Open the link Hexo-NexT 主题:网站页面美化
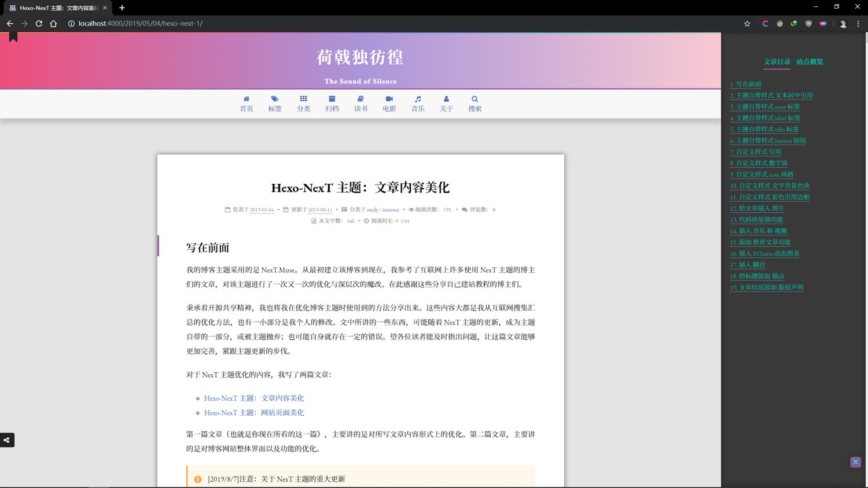 254,413
